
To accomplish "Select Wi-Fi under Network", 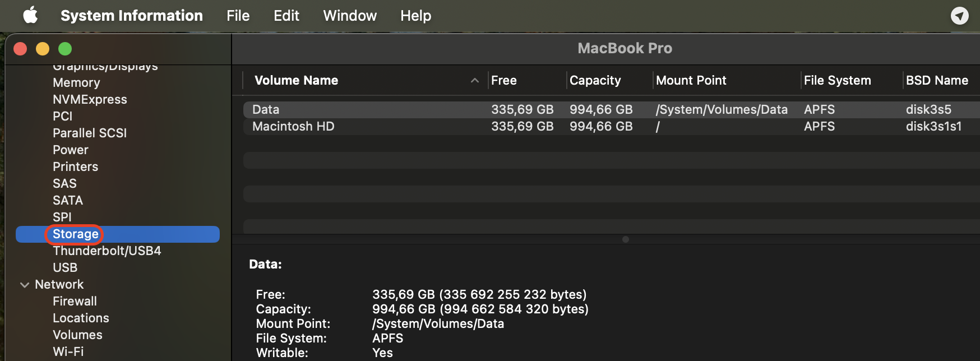I will 68,351.
